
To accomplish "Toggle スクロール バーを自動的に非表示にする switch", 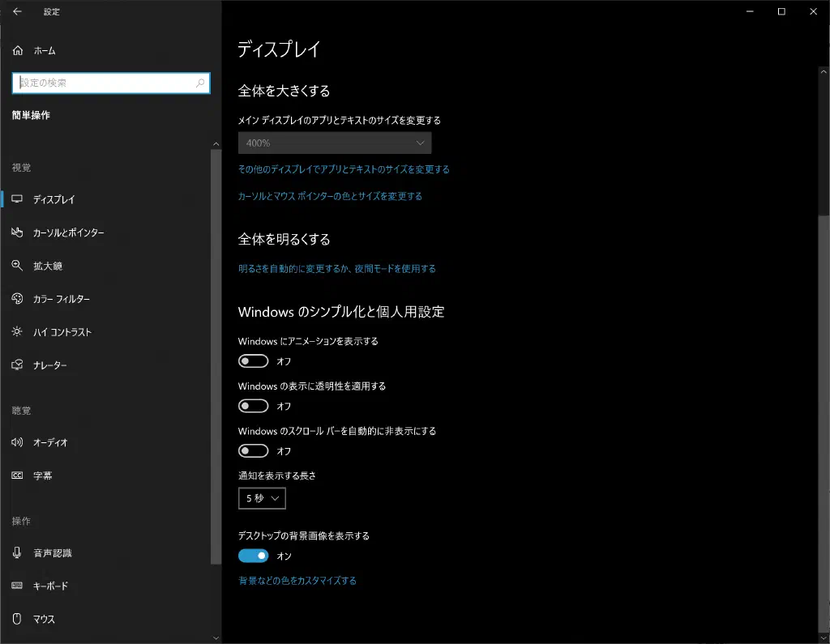I will click(x=254, y=451).
